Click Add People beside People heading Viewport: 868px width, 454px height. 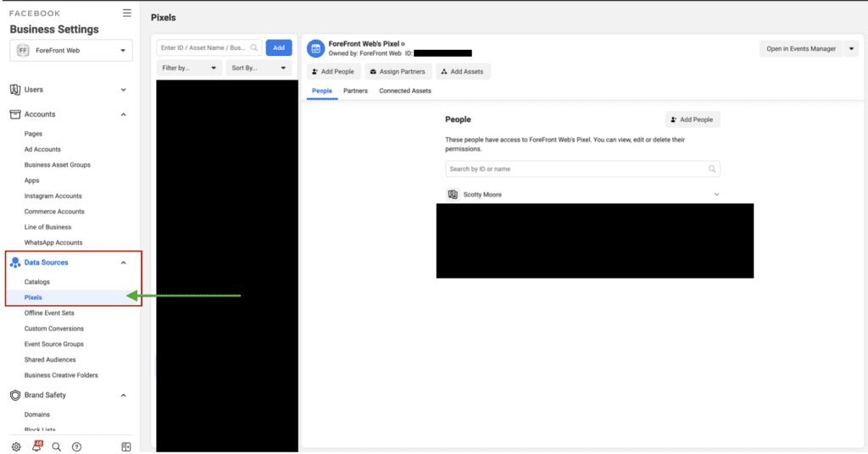[x=693, y=119]
